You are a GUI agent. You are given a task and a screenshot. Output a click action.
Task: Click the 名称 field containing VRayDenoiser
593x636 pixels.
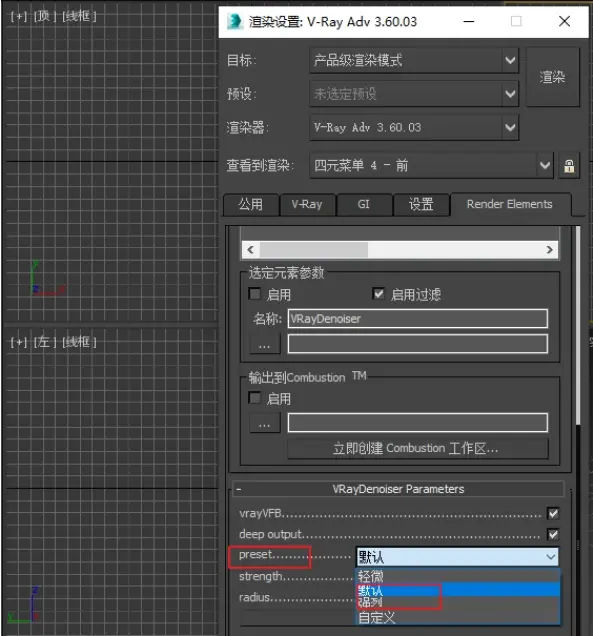(417, 319)
